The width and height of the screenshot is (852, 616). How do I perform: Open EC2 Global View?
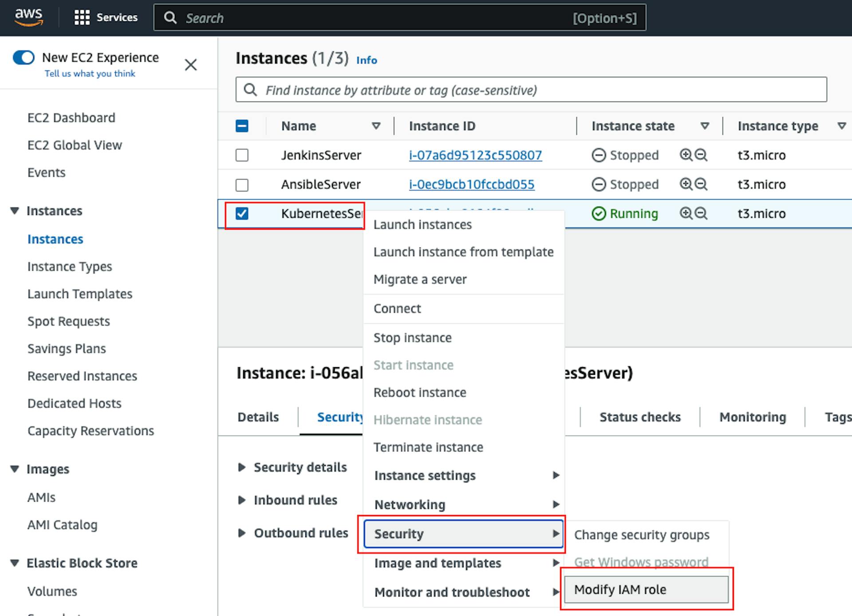[75, 145]
